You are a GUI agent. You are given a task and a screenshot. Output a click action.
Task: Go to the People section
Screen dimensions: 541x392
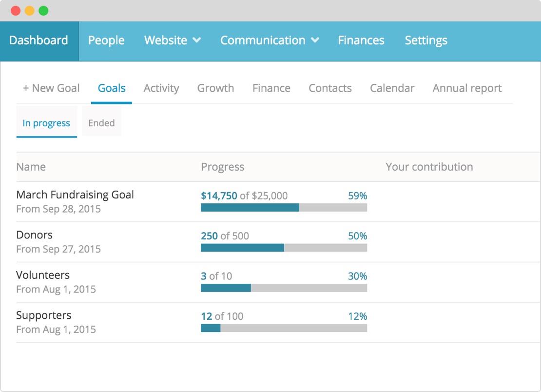pos(106,40)
